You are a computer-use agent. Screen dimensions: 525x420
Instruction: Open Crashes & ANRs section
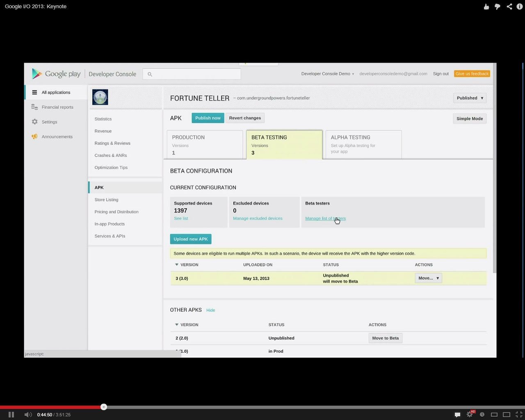(x=111, y=155)
